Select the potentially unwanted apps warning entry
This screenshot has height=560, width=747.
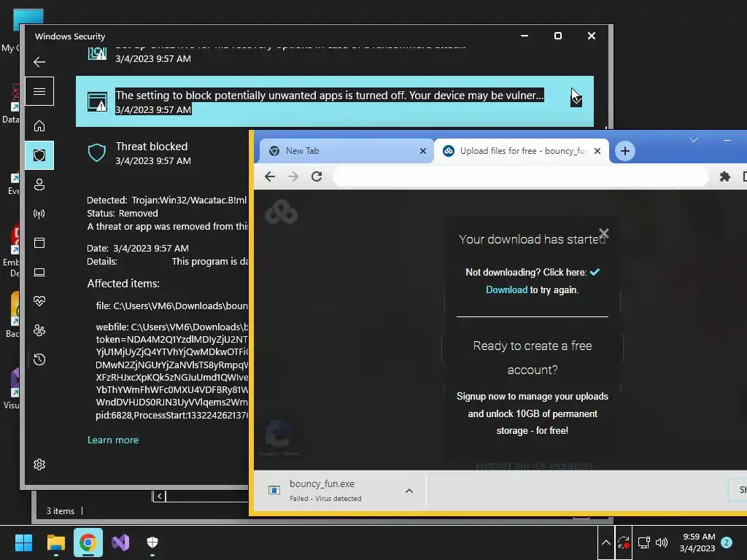334,101
